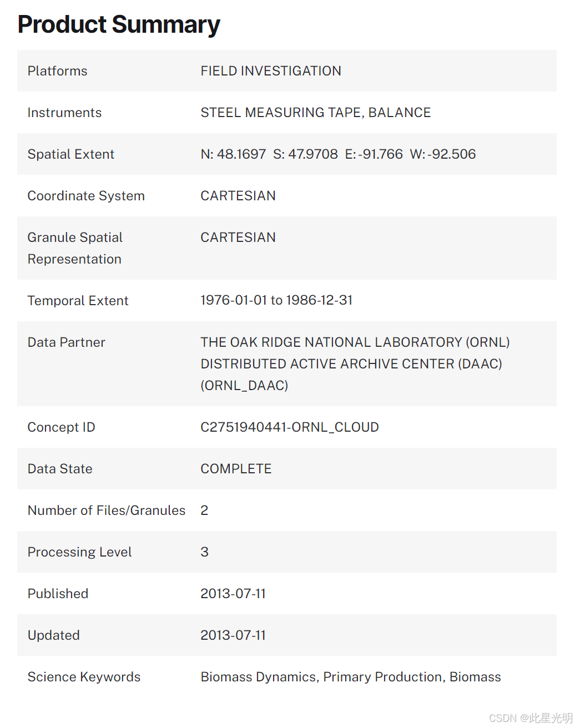Click the Number of Files/Granules label

tap(107, 510)
